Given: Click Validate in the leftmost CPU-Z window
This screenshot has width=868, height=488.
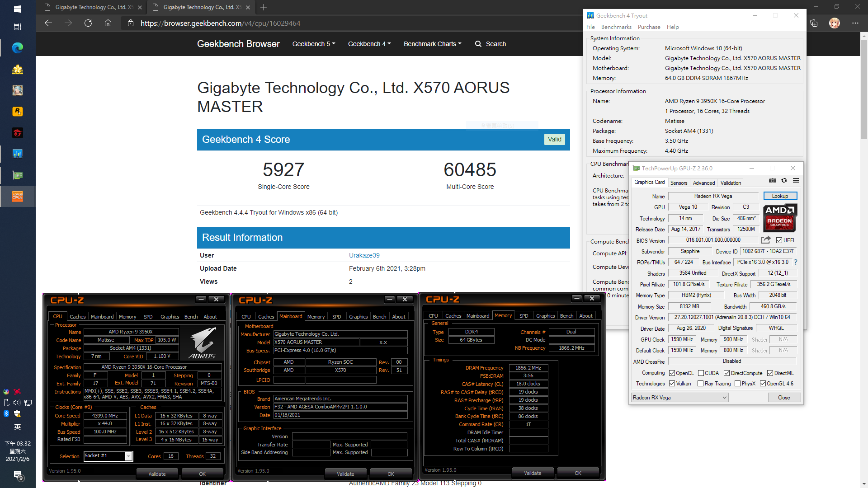Looking at the screenshot, I should 157,474.
